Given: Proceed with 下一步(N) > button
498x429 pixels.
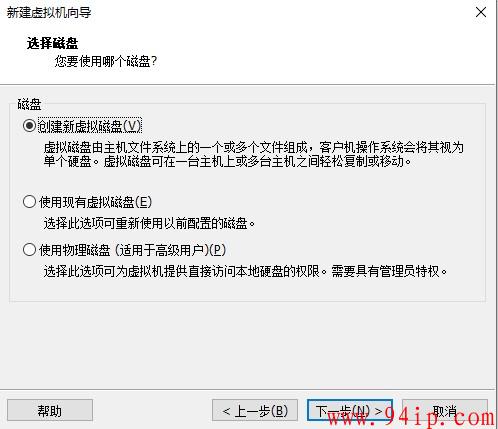Looking at the screenshot, I should click(x=350, y=410).
